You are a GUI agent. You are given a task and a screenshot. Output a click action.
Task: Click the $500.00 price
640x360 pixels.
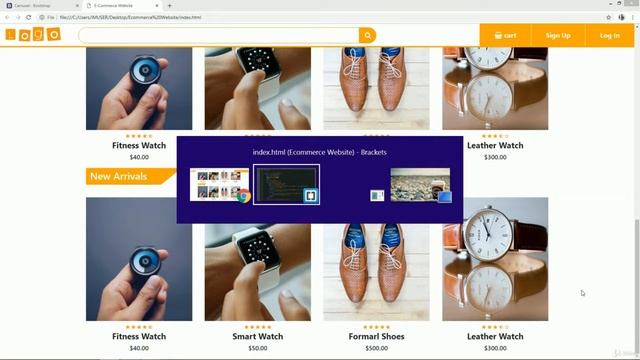point(376,348)
